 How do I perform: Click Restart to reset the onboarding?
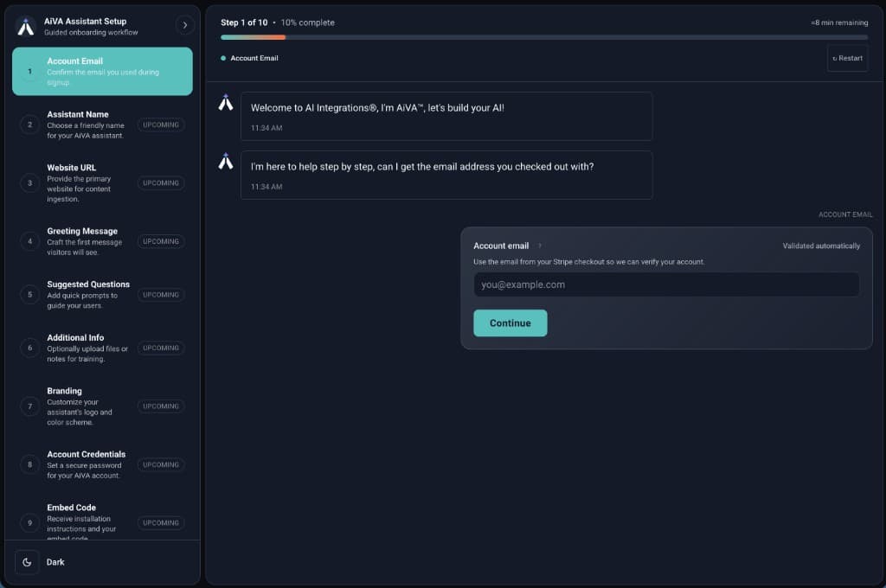click(x=847, y=57)
